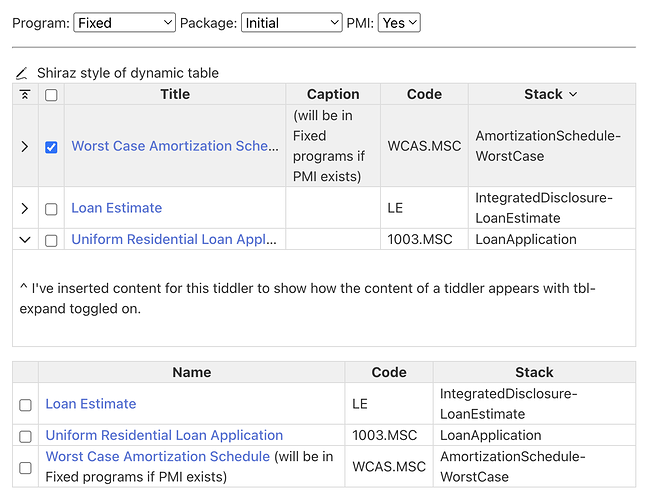The width and height of the screenshot is (652, 500).
Task: Open the truncated Worst Case Amortization link
Action: pos(175,146)
